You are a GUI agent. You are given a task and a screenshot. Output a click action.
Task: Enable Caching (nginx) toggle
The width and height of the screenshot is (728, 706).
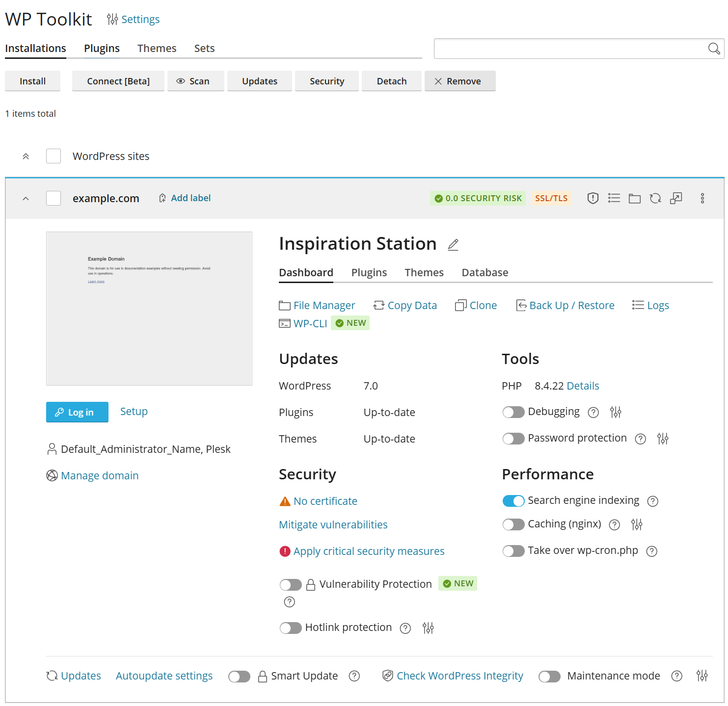(x=513, y=524)
